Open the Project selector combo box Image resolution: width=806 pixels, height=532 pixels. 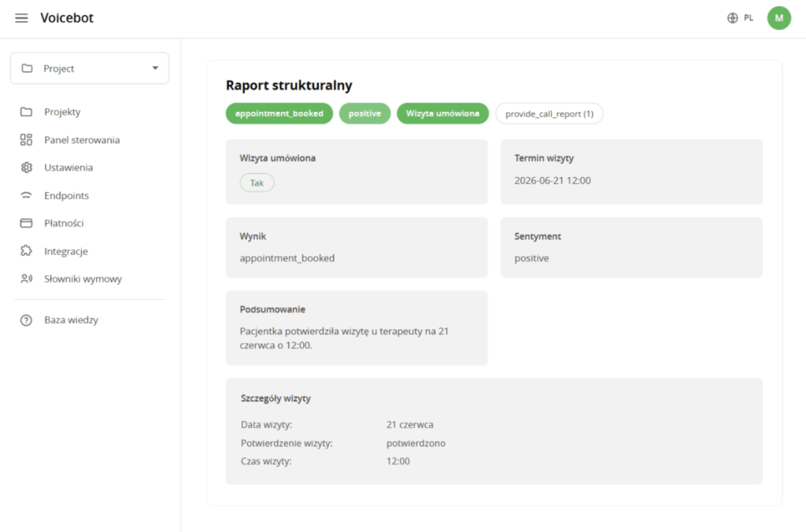[90, 68]
